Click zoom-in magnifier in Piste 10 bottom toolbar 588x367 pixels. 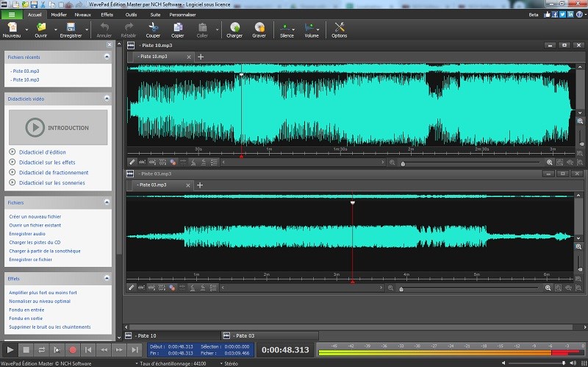[x=549, y=163]
